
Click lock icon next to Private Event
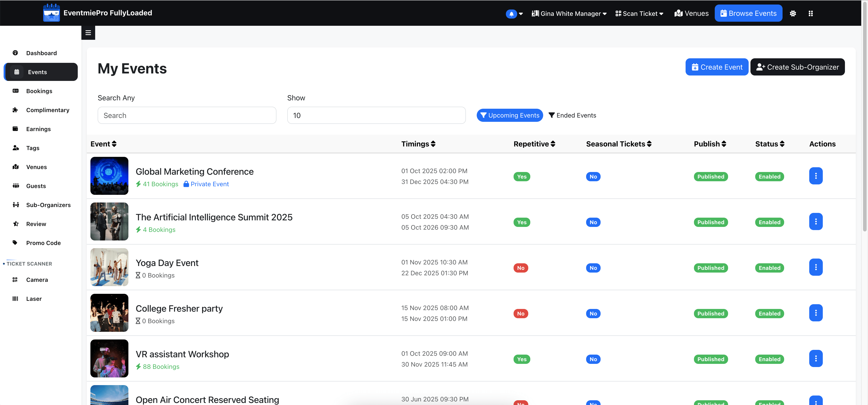[186, 184]
